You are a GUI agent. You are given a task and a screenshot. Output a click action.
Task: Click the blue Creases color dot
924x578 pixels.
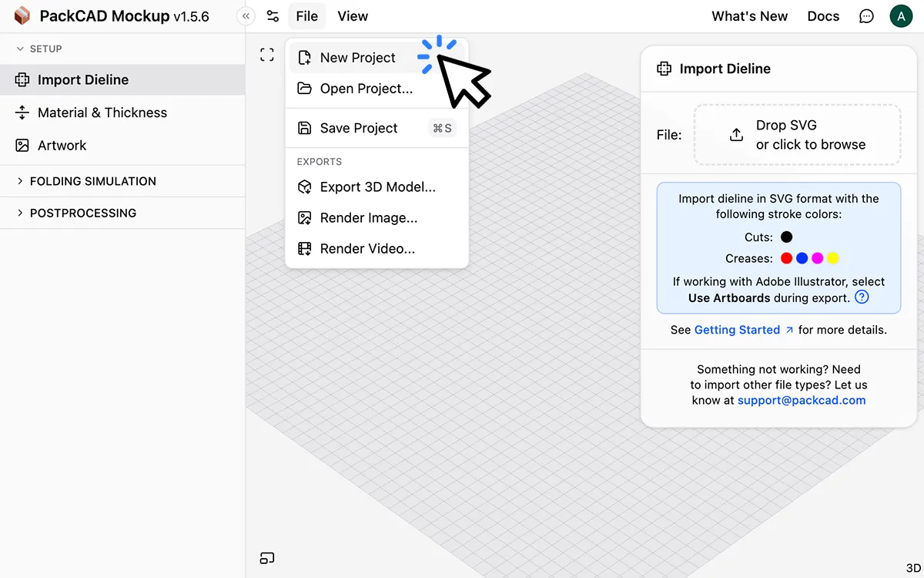pyautogui.click(x=802, y=259)
